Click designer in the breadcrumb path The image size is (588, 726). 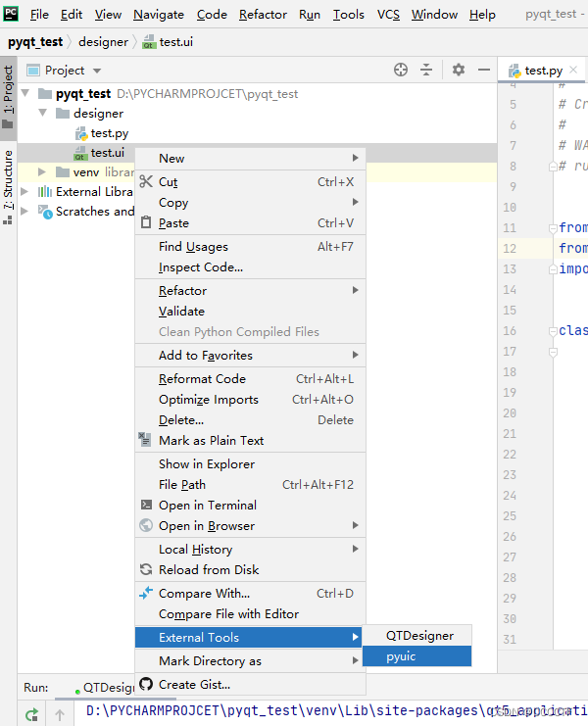pyautogui.click(x=103, y=42)
